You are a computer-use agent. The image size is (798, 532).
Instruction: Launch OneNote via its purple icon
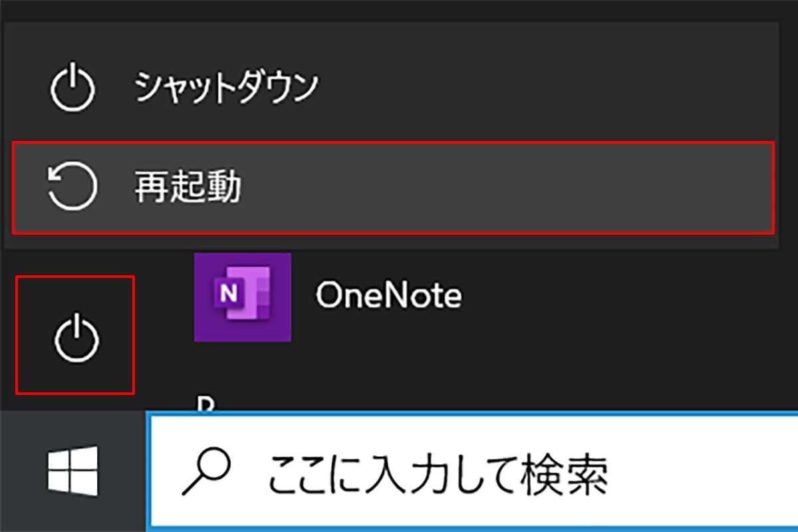[243, 297]
